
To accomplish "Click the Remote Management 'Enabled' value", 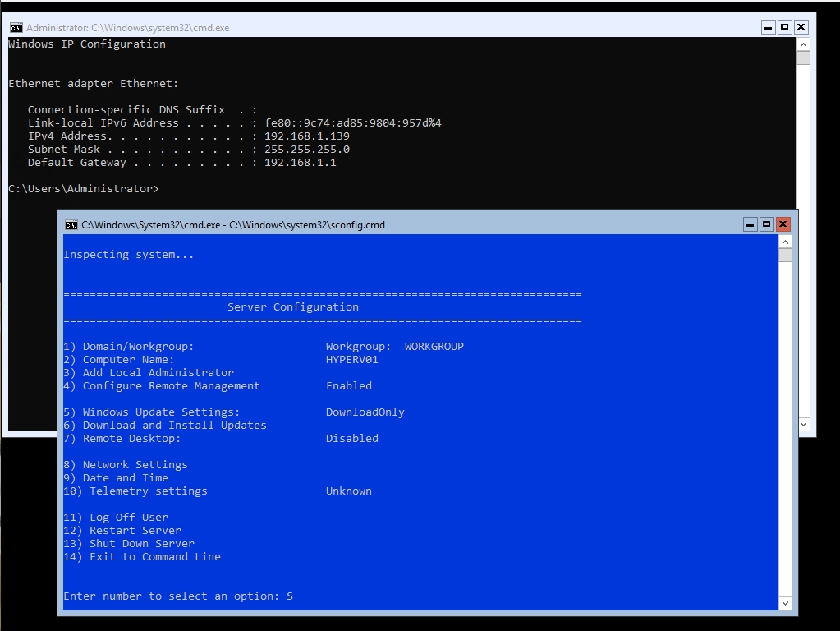I will click(x=349, y=386).
